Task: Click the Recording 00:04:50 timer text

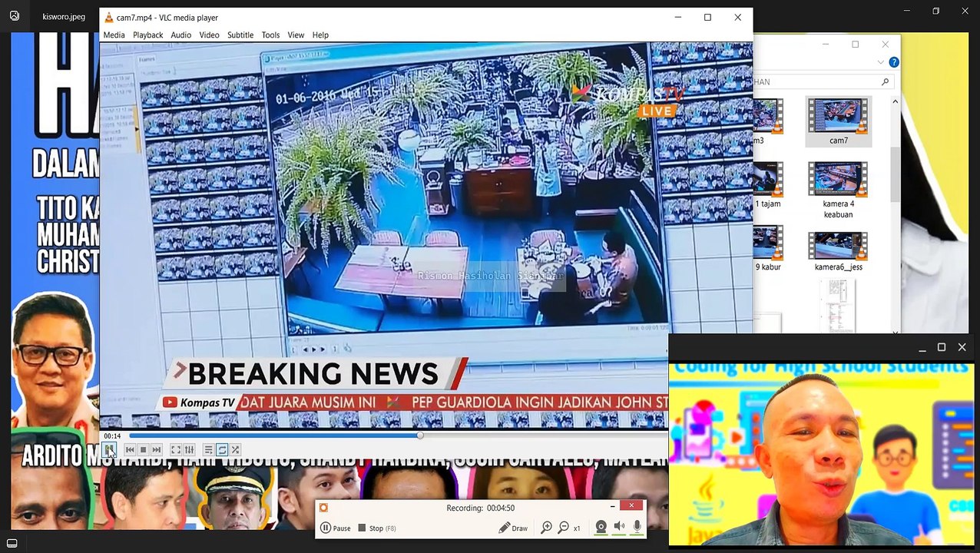Action: 480,508
